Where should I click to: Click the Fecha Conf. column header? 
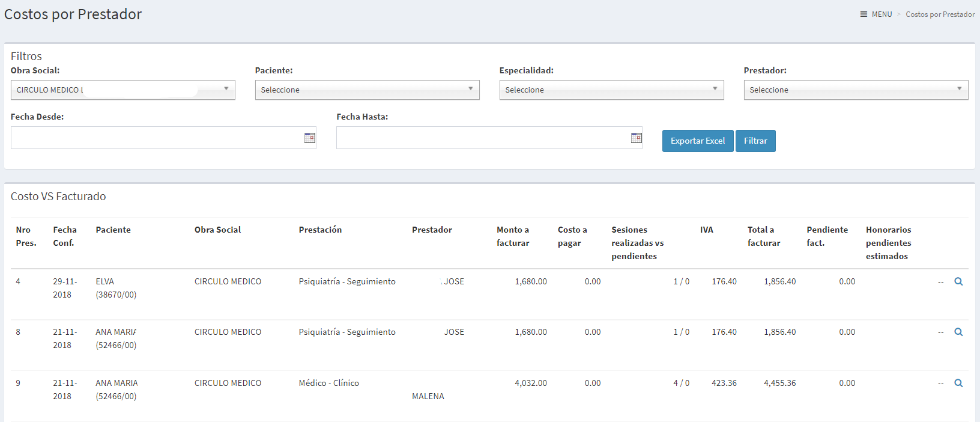pos(65,236)
